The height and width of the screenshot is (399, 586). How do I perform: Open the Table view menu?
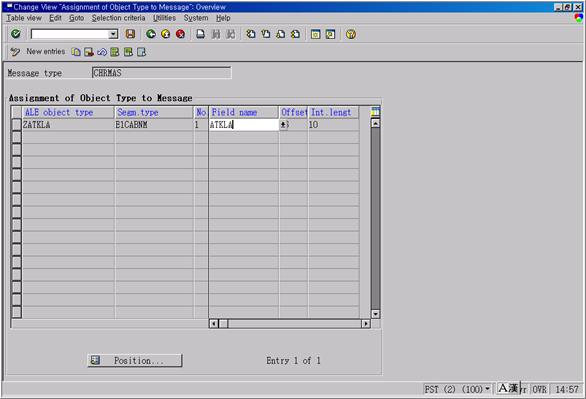pos(24,18)
